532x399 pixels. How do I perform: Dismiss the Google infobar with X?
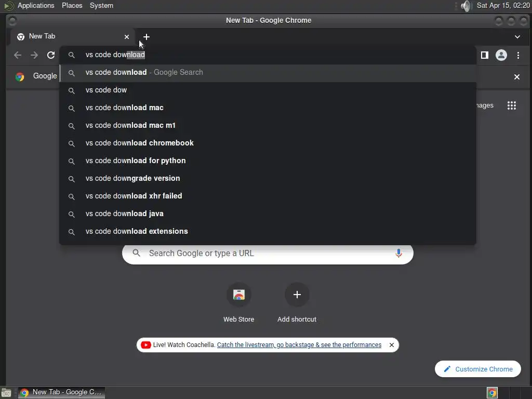point(517,77)
